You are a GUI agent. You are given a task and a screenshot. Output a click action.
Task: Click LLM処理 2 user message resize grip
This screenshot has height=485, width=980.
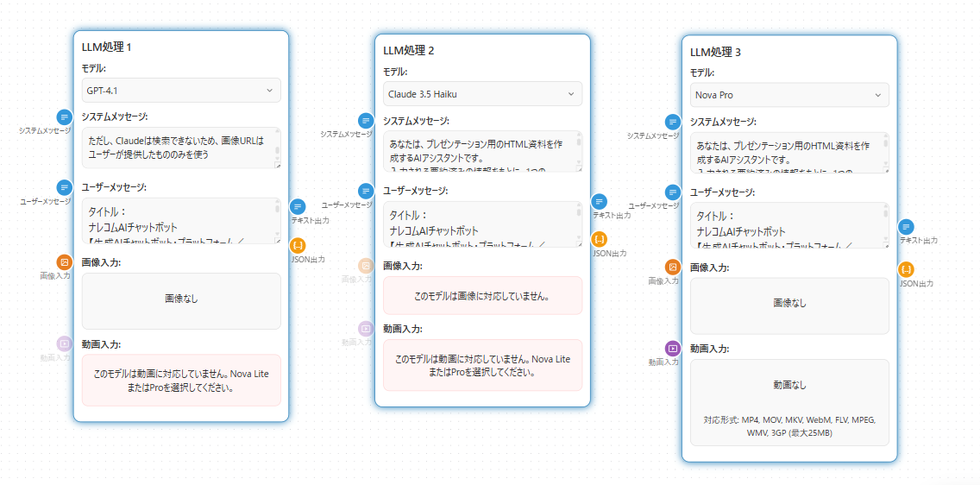coord(578,243)
